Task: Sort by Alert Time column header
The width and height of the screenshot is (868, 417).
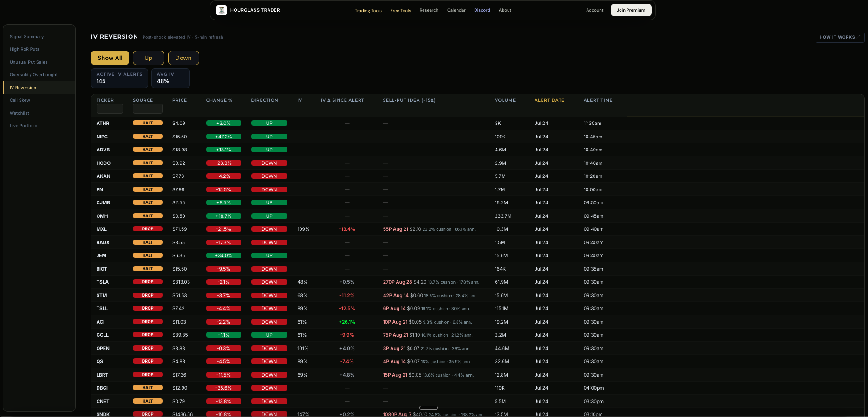Action: coord(598,100)
